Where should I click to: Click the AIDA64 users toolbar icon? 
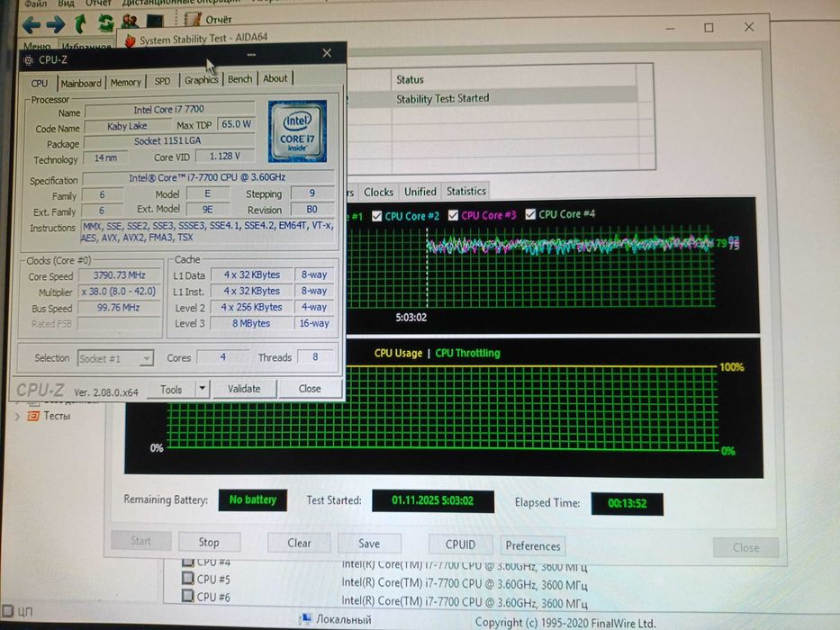[130, 22]
